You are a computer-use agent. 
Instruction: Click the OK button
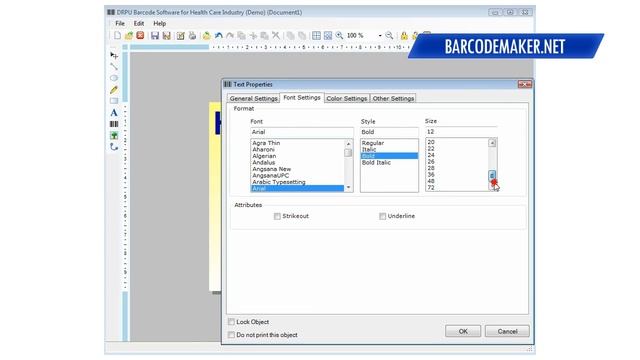(463, 331)
